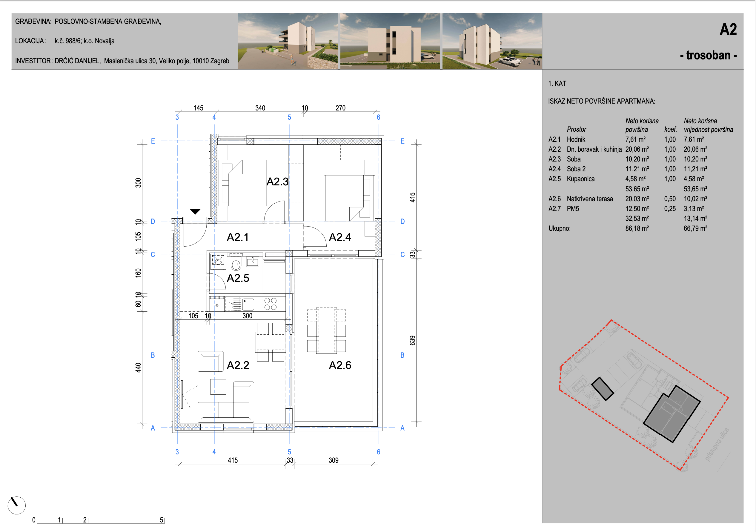This screenshot has height=532, width=756.
Task: Click the 'INVESTITOR:' line
Action: tap(122, 61)
